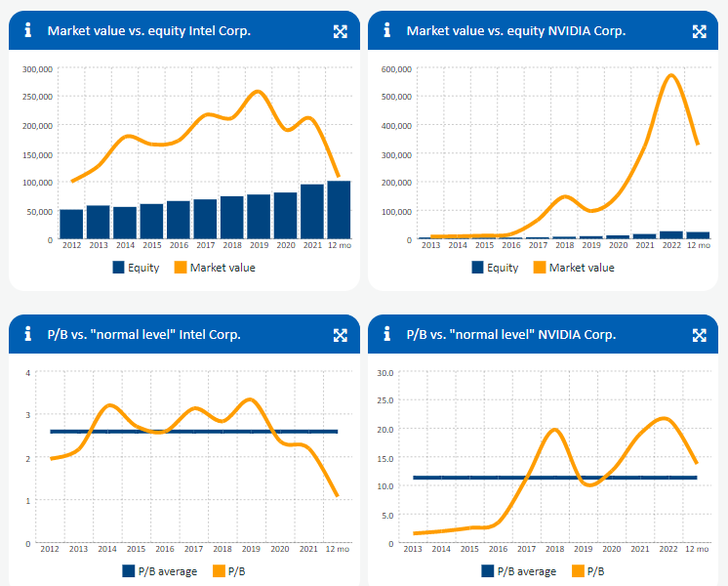Open info for Intel P/B chart

coord(28,334)
